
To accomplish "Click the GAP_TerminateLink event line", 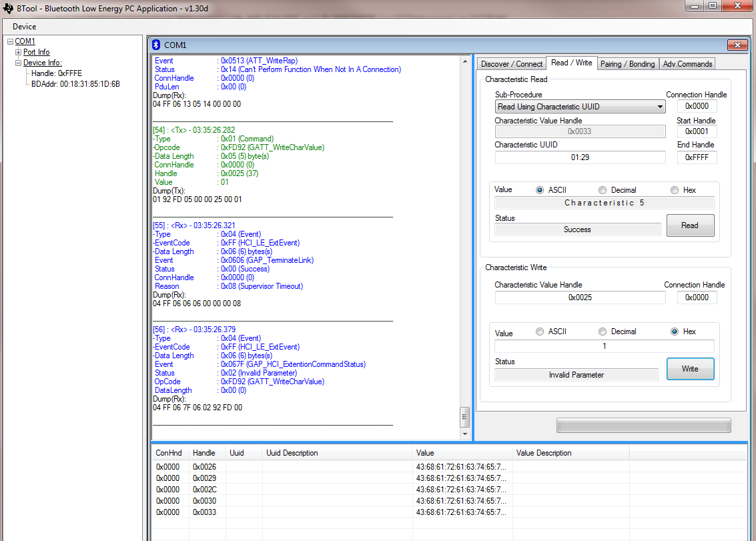I will tap(234, 260).
